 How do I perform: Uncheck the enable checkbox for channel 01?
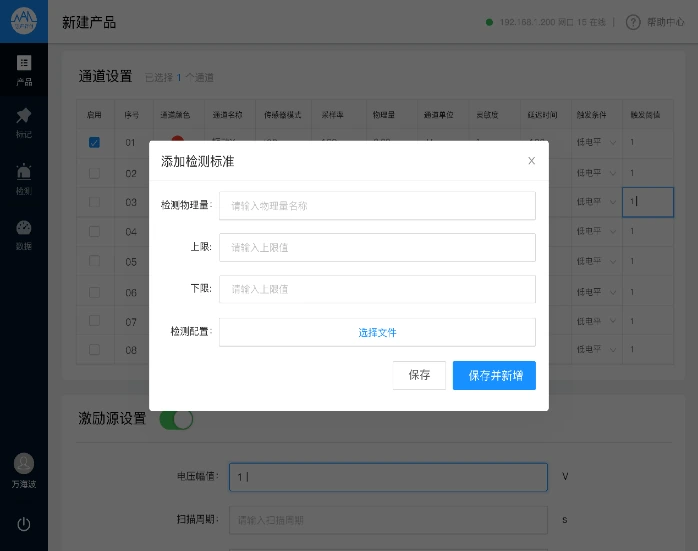coord(94,142)
